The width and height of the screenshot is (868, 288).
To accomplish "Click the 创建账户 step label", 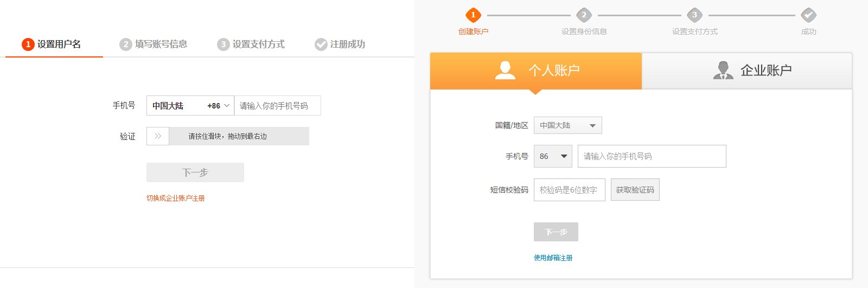I will coord(473,32).
